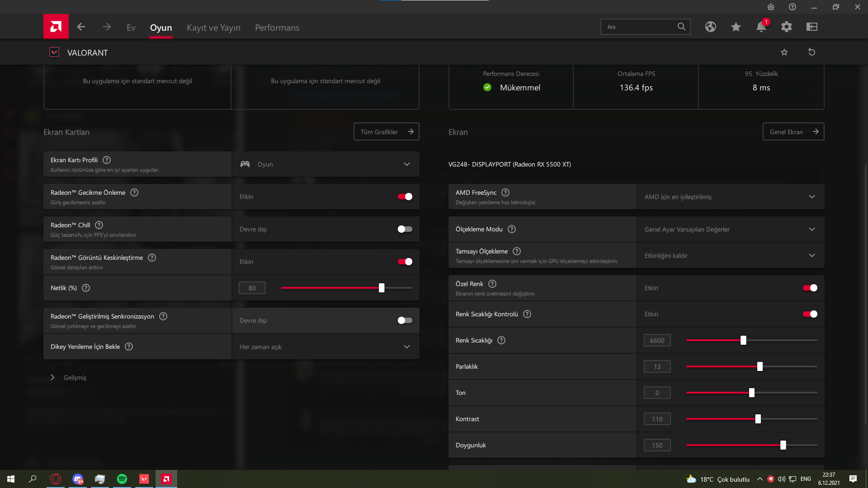
Task: Click the AMD logo home icon
Action: (x=56, y=27)
